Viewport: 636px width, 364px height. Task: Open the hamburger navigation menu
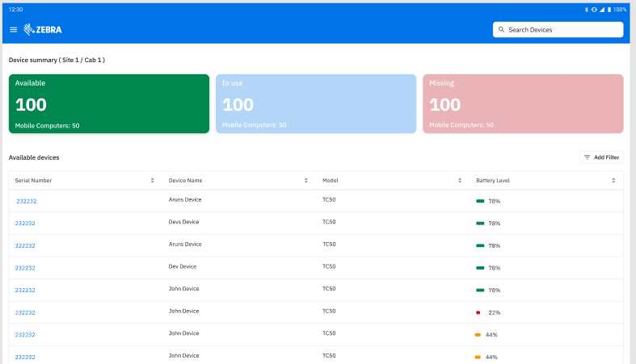tap(13, 30)
